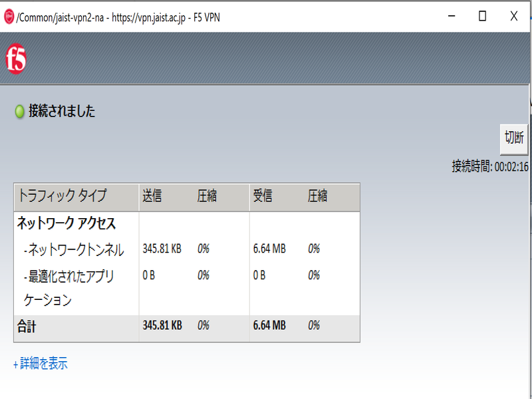Click the 圧縮 header next to 受信
This screenshot has height=399, width=532.
point(318,196)
